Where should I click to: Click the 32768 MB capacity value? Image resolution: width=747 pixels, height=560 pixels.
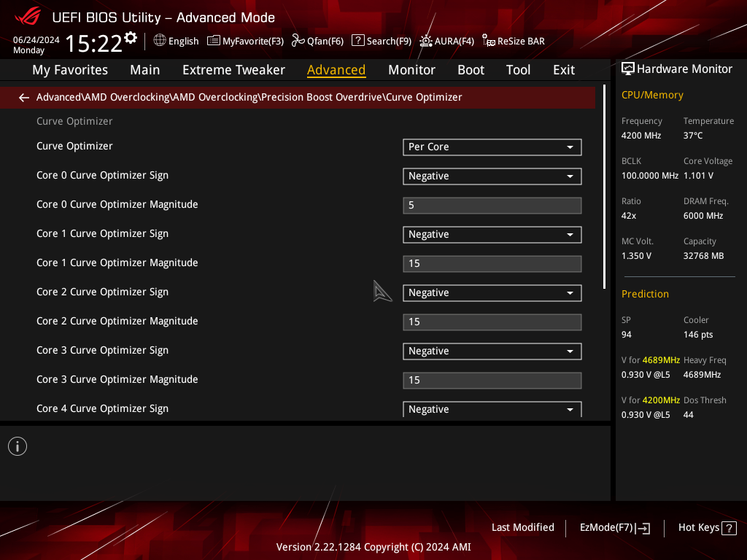pyautogui.click(x=704, y=256)
